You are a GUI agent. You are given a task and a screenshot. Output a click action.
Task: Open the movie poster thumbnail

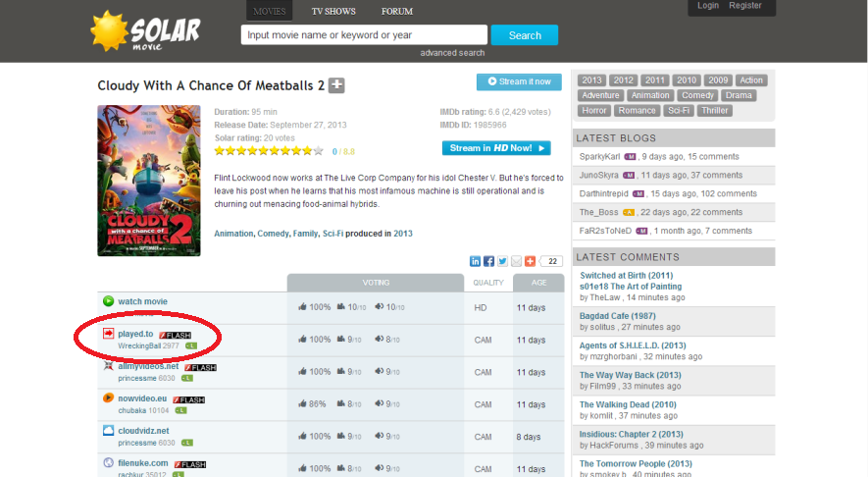pos(149,181)
